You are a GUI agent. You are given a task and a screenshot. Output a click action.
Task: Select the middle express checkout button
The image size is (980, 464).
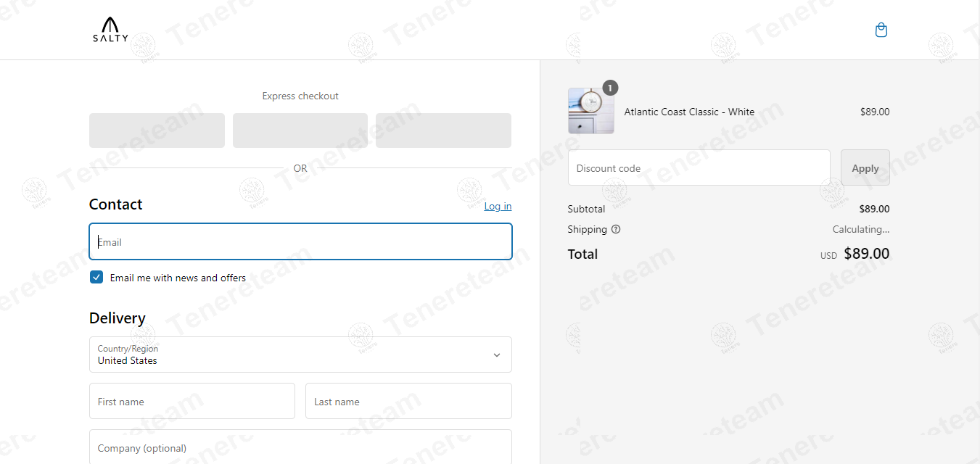pyautogui.click(x=300, y=130)
